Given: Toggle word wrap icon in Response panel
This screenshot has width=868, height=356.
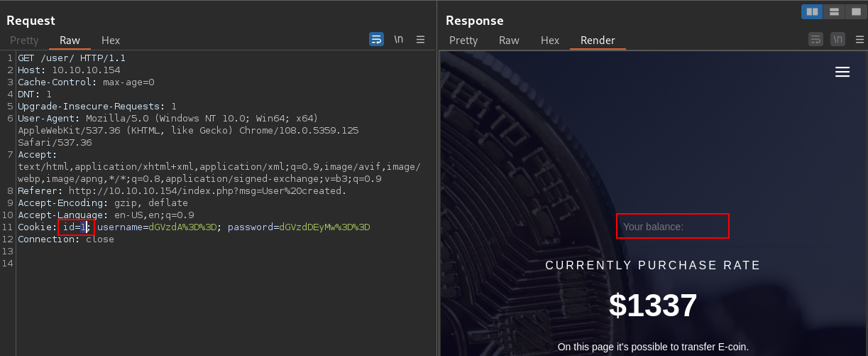Looking at the screenshot, I should (x=816, y=39).
